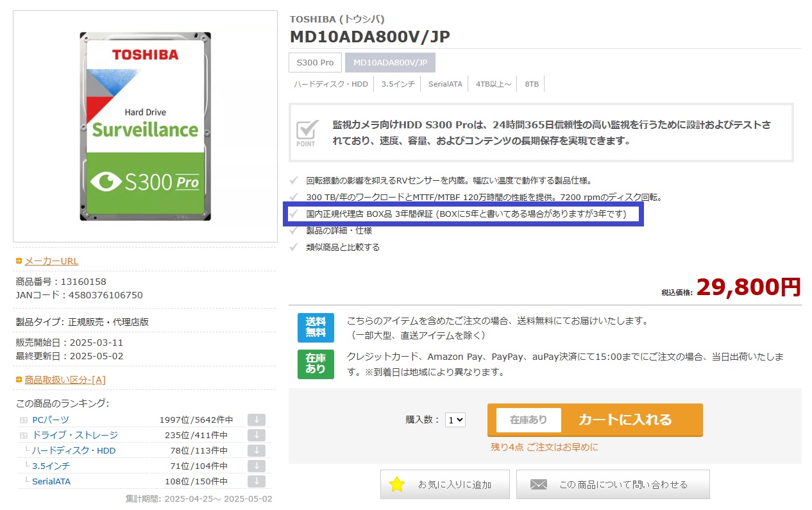Image resolution: width=812 pixels, height=510 pixels.
Task: Click the orange arrow icon beside 商品取扱い区分
Action: click(x=19, y=380)
